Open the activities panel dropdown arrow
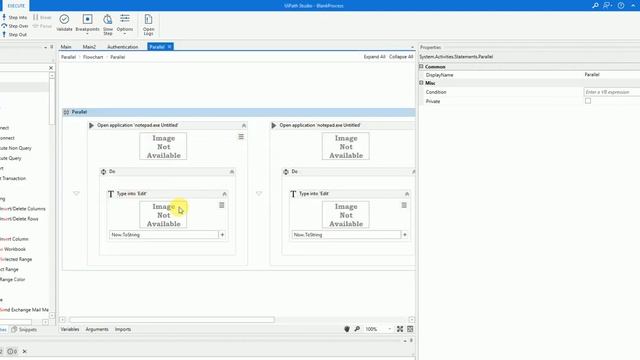This screenshot has width=640, height=360. [x=45, y=47]
